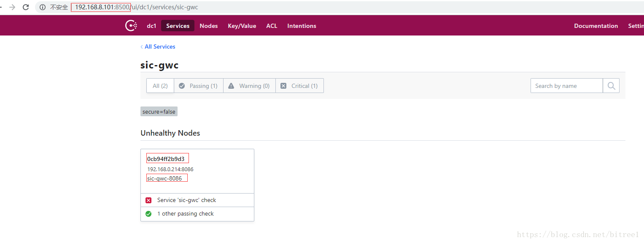
Task: Open the Key/Value tab
Action: coord(242,26)
